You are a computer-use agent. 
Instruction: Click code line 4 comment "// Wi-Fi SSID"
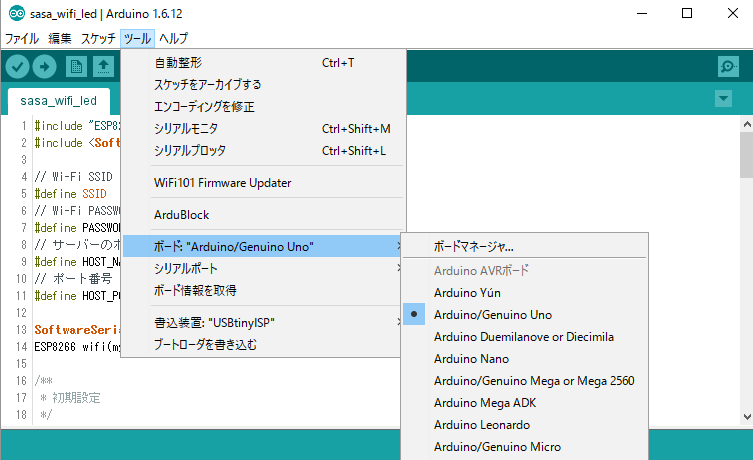pos(73,177)
